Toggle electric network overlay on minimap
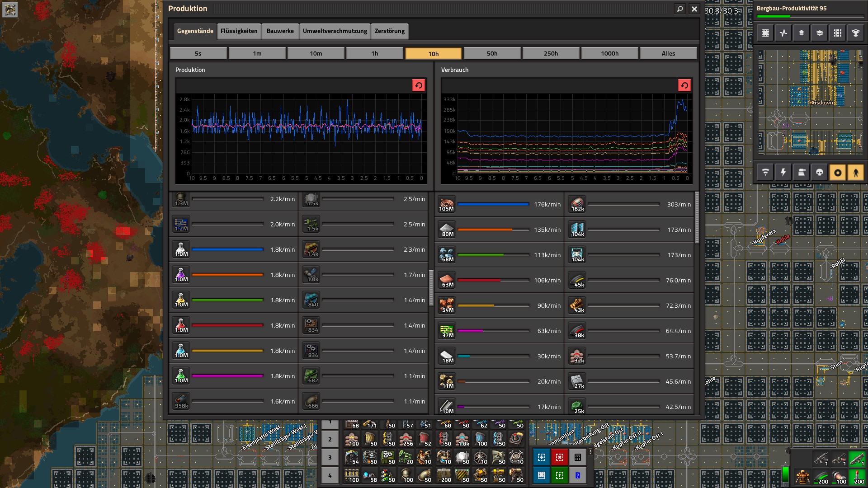This screenshot has height=488, width=868. pos(783,172)
